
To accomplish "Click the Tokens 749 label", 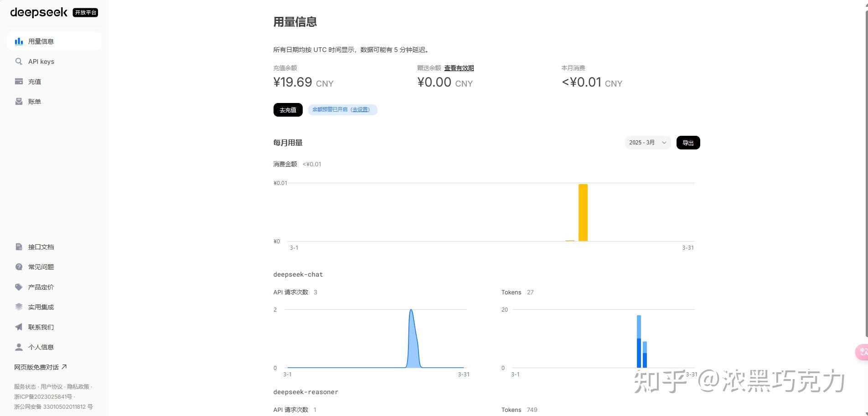I will [519, 410].
